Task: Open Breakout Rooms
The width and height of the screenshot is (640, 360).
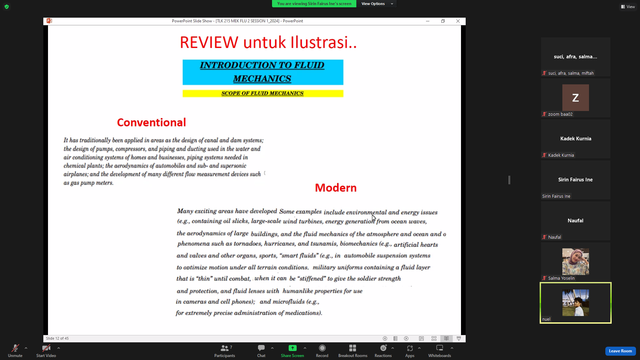Action: coord(353,350)
